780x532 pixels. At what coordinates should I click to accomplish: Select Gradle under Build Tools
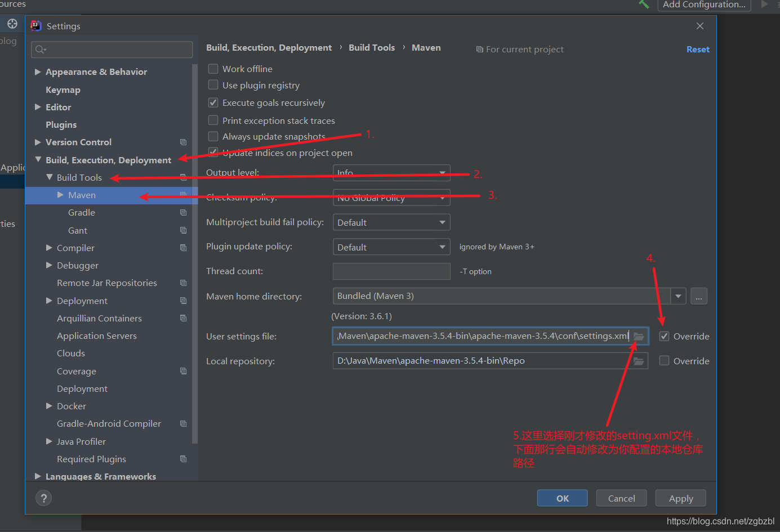pos(82,212)
